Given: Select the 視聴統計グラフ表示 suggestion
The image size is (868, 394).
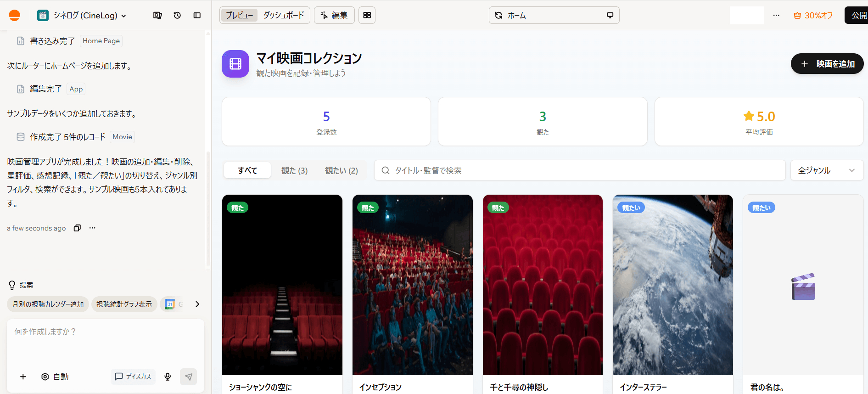Looking at the screenshot, I should point(124,304).
